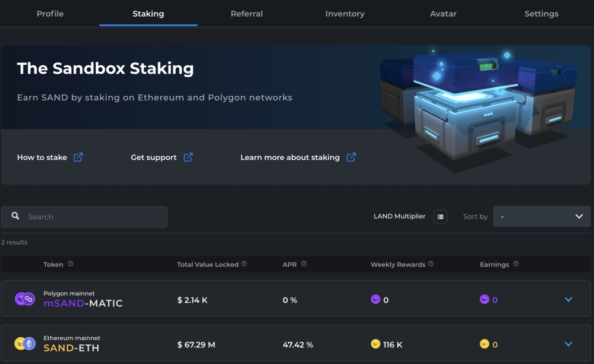Click external link icon beside Learn more about staking

click(351, 157)
